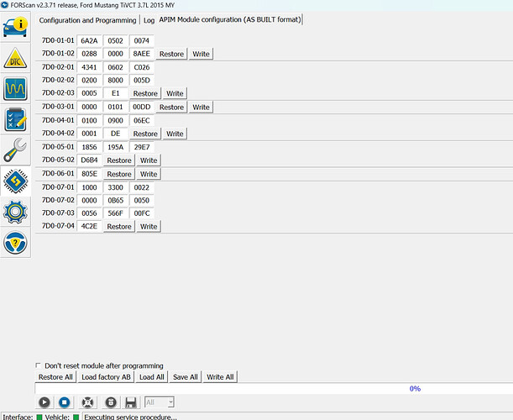Select APIM Module configuration tab
This screenshot has height=420, width=513.
230,19
